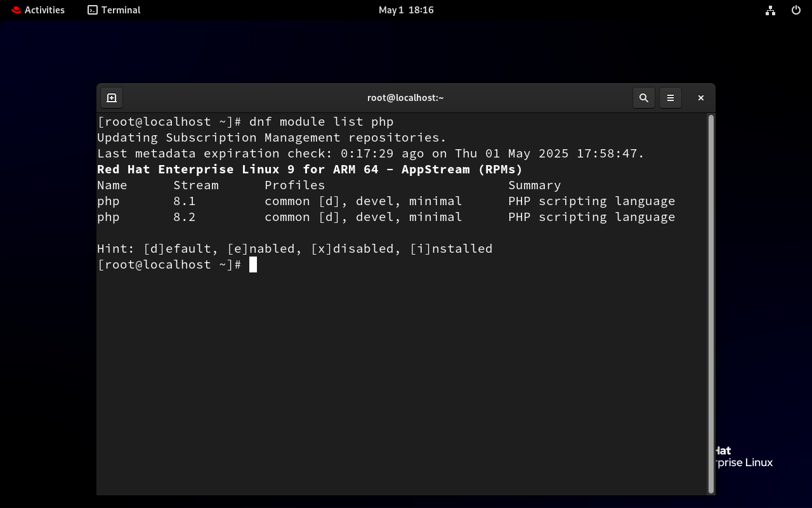Open the terminal search tool
This screenshot has height=508, width=812.
pos(644,98)
